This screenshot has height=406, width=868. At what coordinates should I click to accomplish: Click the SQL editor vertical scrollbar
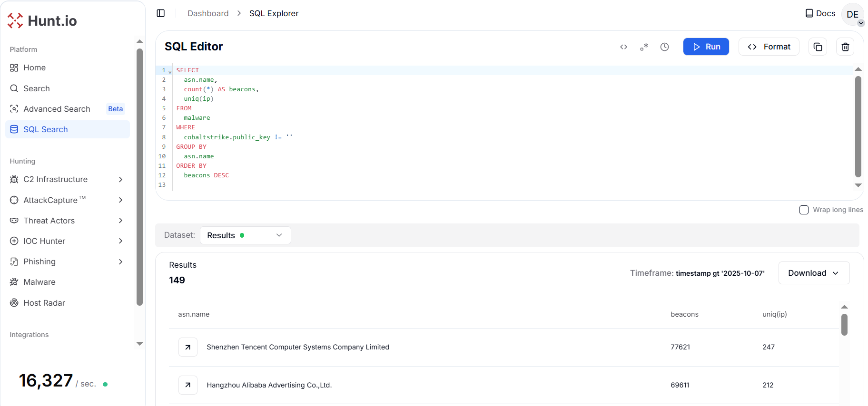click(x=858, y=126)
